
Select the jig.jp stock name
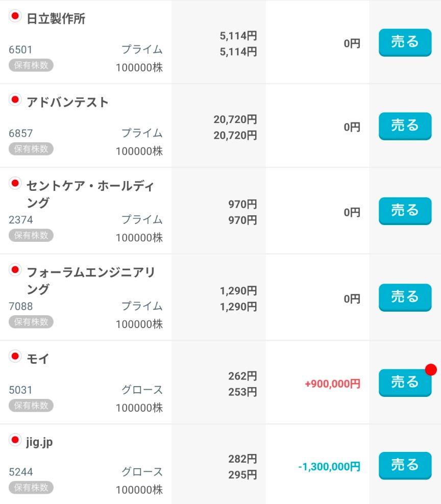39,443
